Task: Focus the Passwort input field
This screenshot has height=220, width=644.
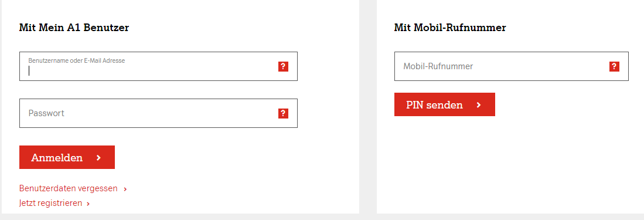Action: pyautogui.click(x=158, y=113)
